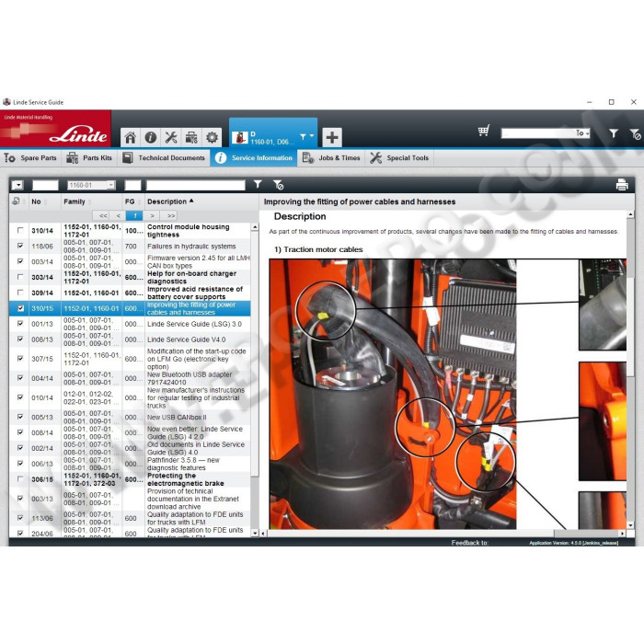This screenshot has width=644, height=644.
Task: Open 'Control module housing tightness' entry
Action: 188,230
